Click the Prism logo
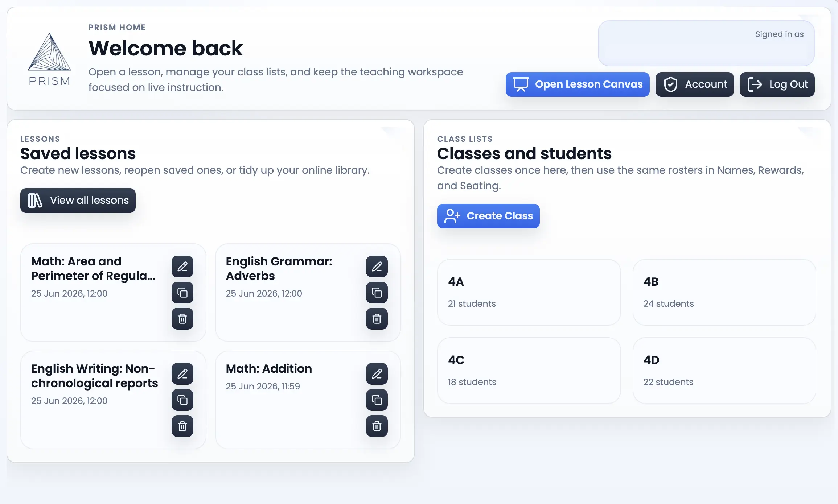This screenshot has height=504, width=838. (49, 59)
